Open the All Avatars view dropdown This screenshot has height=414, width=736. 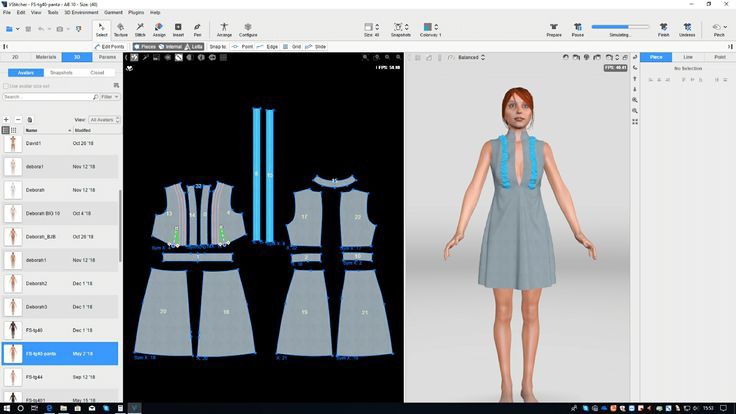pos(104,119)
